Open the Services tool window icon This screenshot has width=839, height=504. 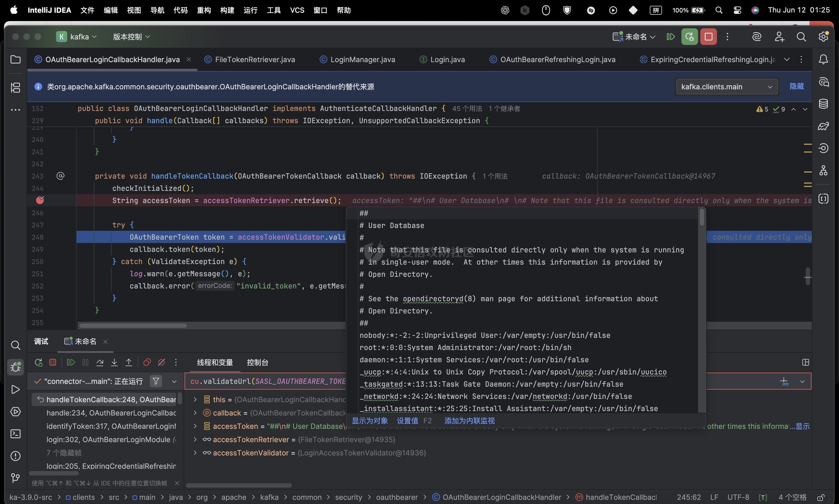tap(15, 412)
